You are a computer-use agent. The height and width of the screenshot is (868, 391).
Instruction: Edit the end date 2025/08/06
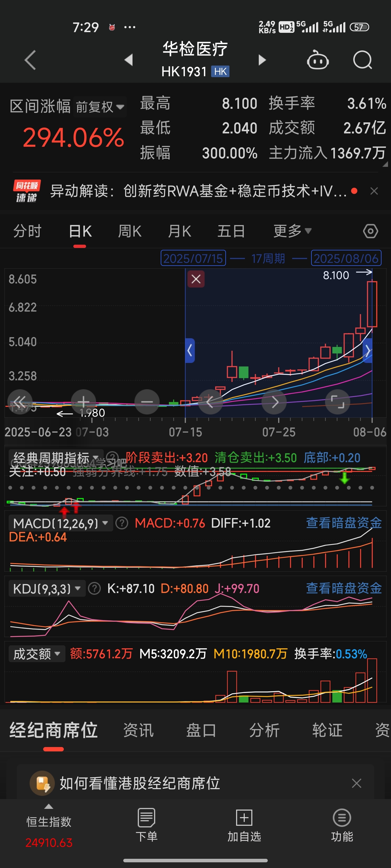point(346,258)
